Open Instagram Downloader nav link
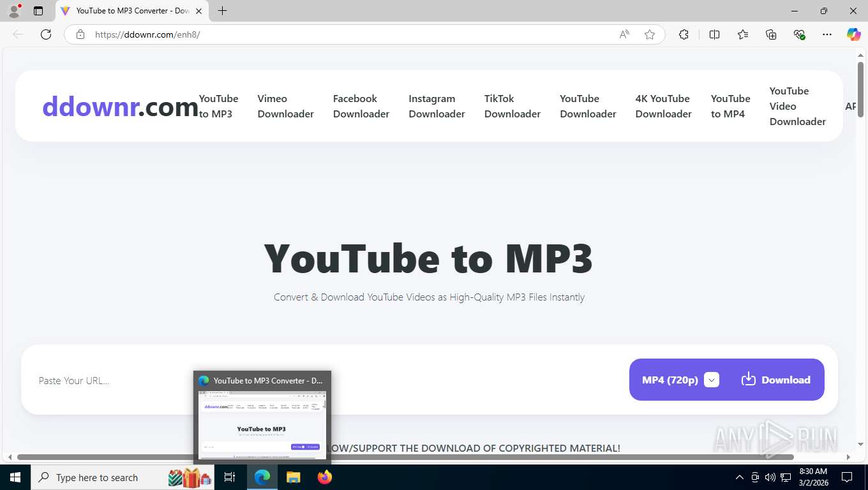The height and width of the screenshot is (490, 868). pyautogui.click(x=437, y=106)
